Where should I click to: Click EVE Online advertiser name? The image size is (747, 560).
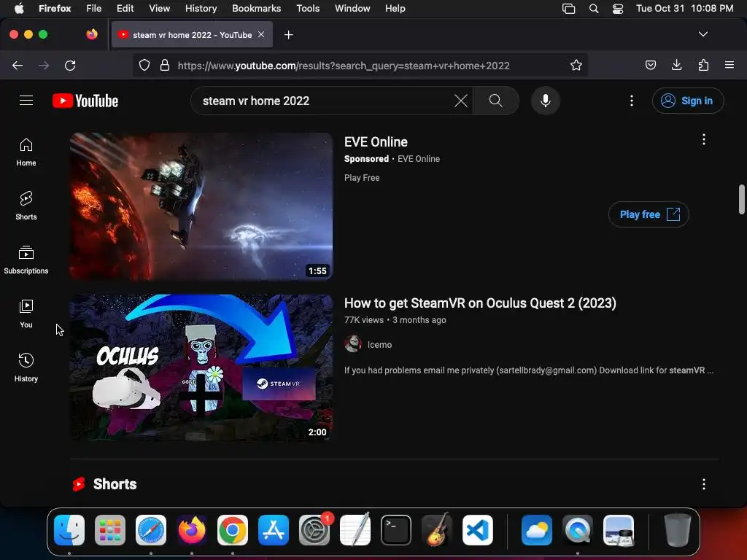click(x=419, y=159)
